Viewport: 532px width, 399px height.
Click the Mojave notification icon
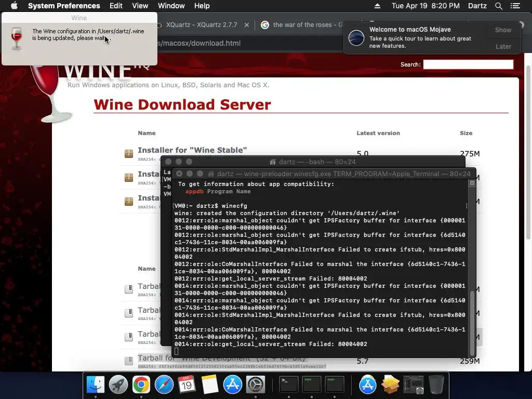pyautogui.click(x=356, y=37)
